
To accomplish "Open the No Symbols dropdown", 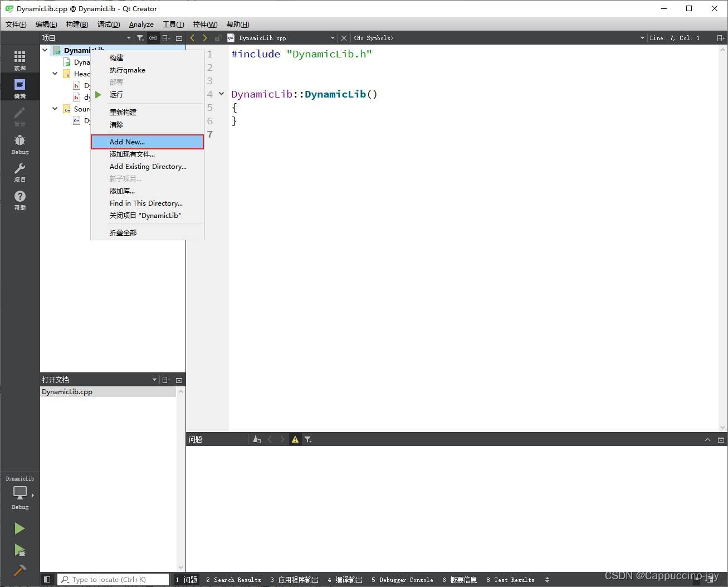I will coord(499,38).
